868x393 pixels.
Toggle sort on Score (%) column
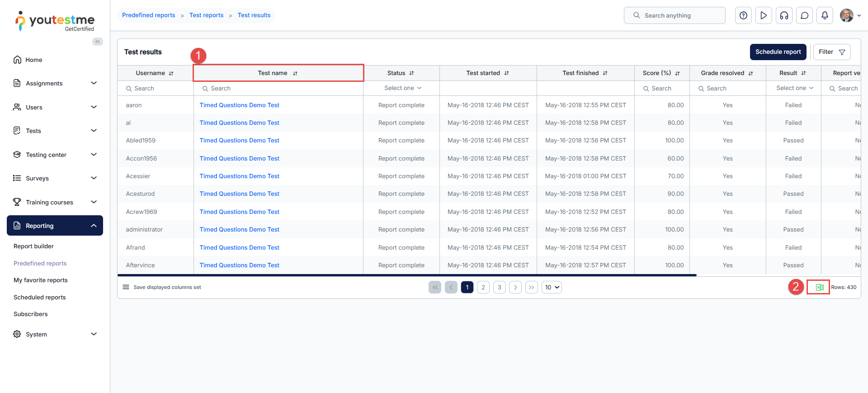pos(677,73)
